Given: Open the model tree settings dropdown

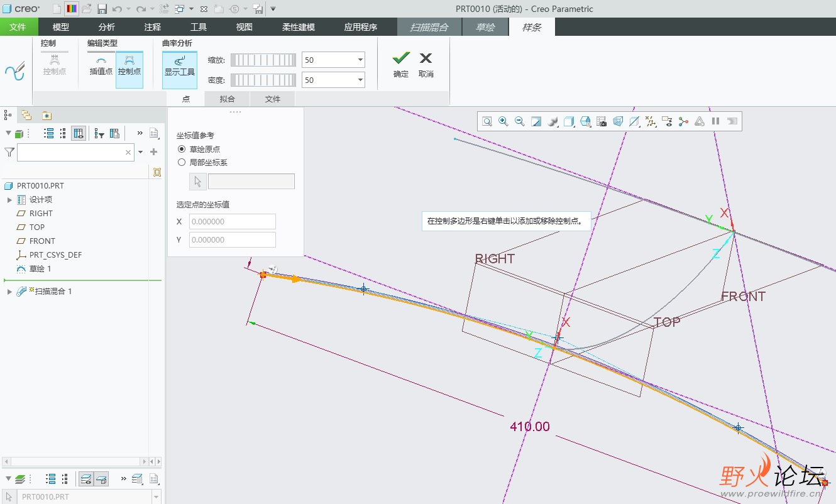Looking at the screenshot, I should click(x=154, y=133).
